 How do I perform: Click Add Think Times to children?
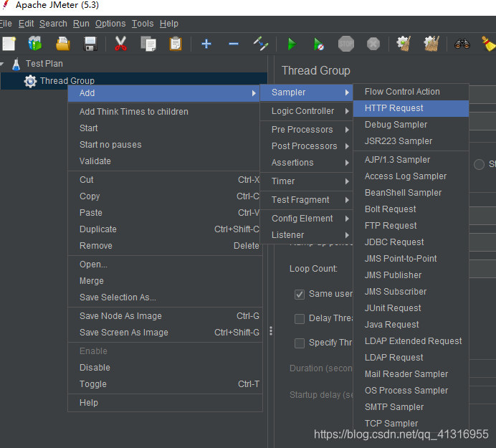165,112
